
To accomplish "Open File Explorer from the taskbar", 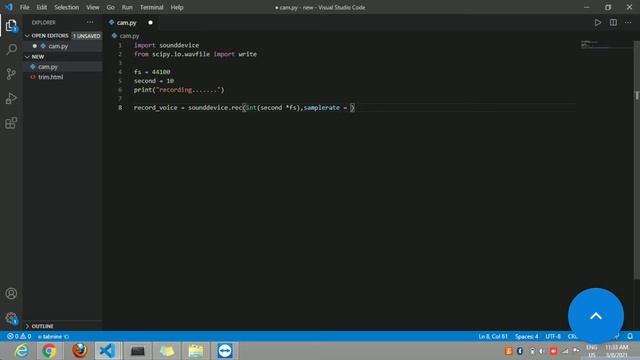I will [196, 351].
